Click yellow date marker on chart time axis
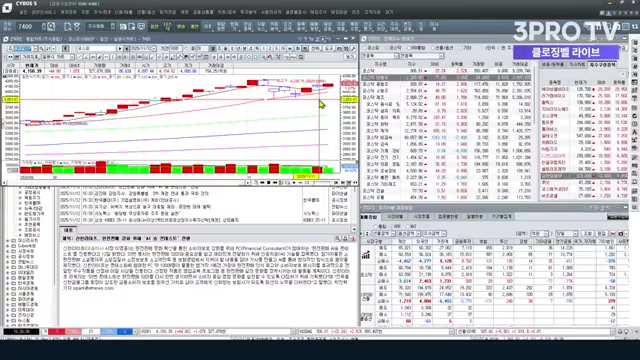Screen dimensions: 640x360 coord(306,177)
